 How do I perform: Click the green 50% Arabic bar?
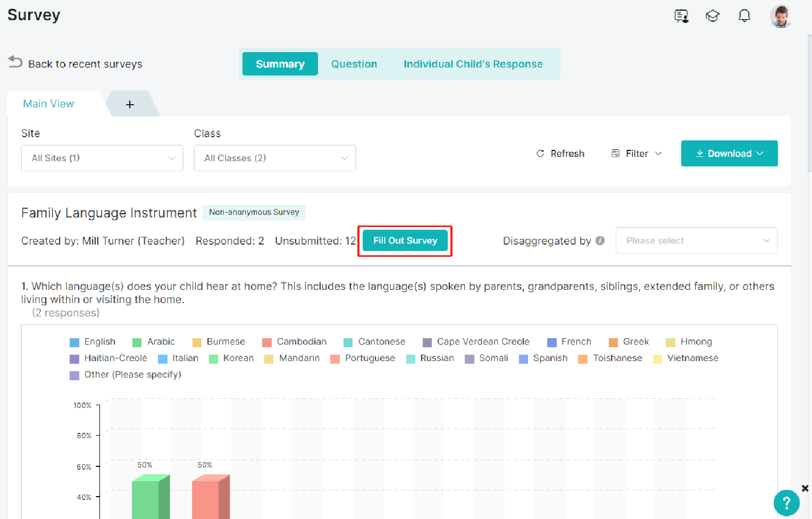151,497
